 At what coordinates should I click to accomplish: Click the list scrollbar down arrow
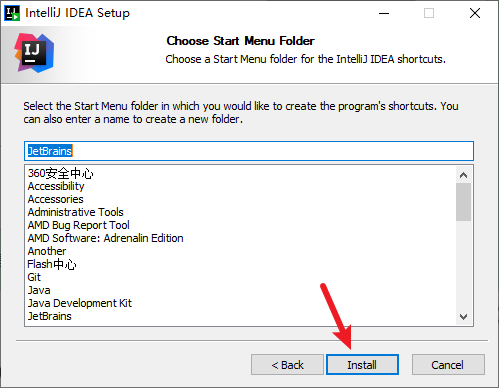[463, 316]
